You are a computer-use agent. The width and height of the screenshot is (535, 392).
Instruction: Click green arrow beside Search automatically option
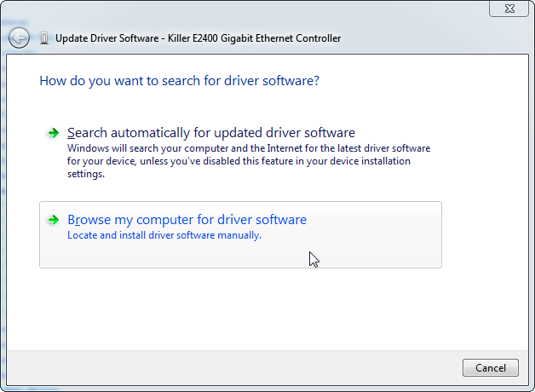(53, 133)
